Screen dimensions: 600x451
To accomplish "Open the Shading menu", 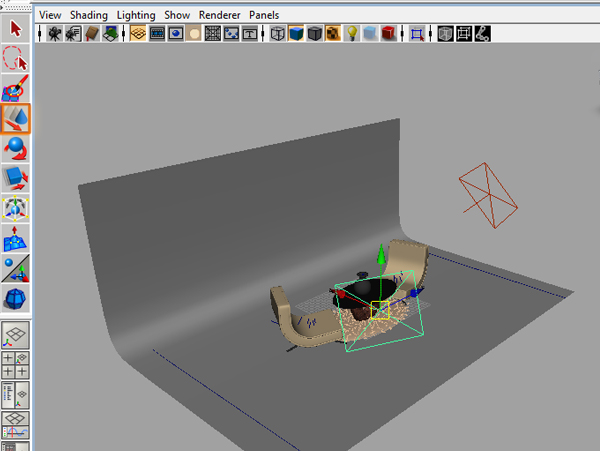I will pos(89,15).
